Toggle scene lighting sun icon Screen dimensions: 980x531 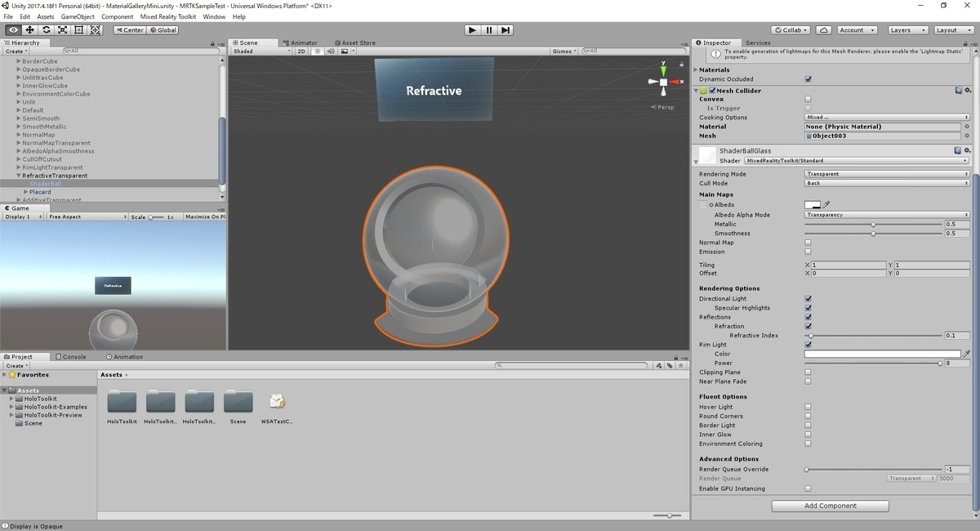(318, 51)
